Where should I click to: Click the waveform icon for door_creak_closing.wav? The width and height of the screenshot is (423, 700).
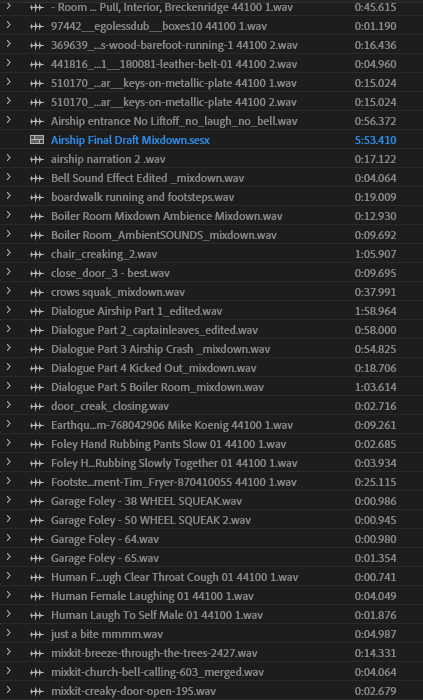pos(37,406)
